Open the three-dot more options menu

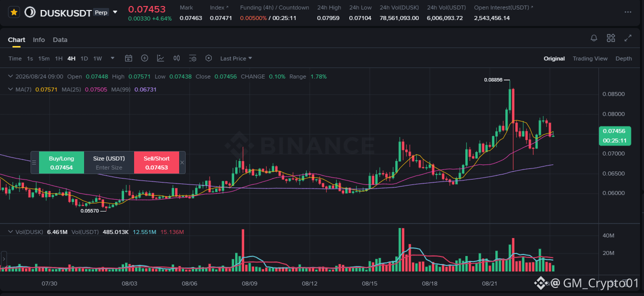628,12
